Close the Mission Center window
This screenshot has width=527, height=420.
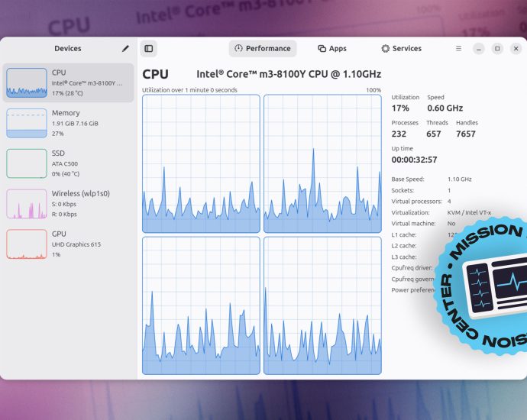pyautogui.click(x=516, y=49)
